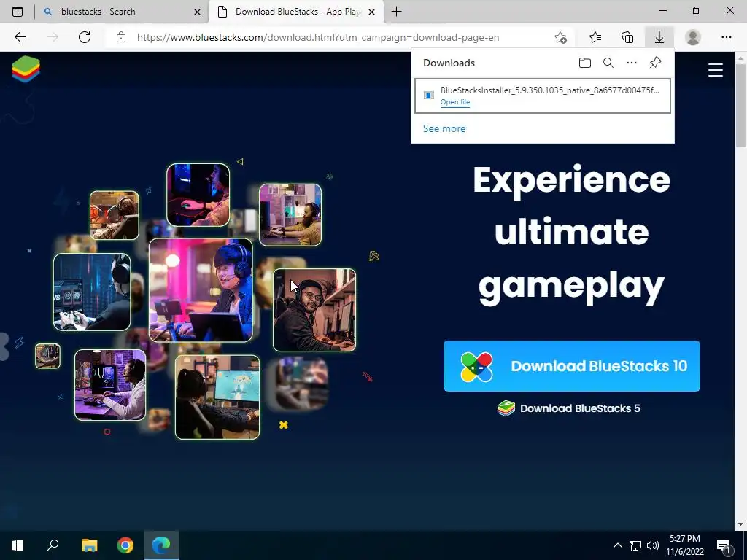
Task: Open the tab actions menu icon
Action: (x=18, y=12)
